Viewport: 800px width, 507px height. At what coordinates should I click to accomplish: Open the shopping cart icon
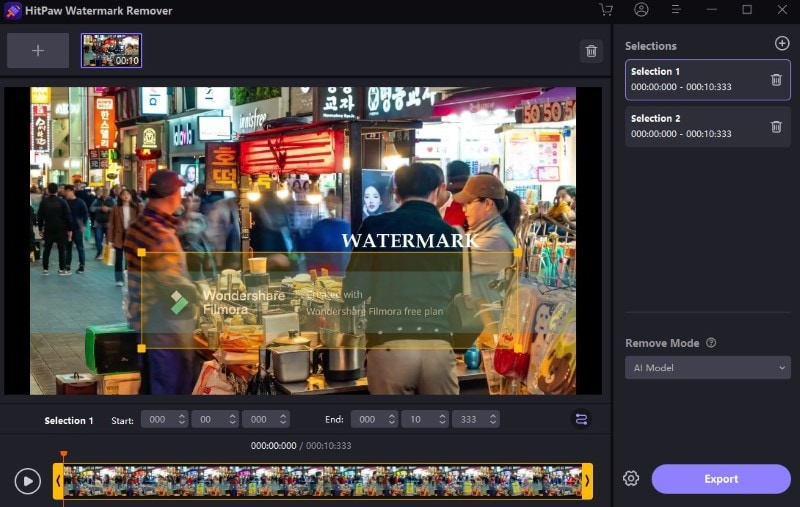(606, 10)
